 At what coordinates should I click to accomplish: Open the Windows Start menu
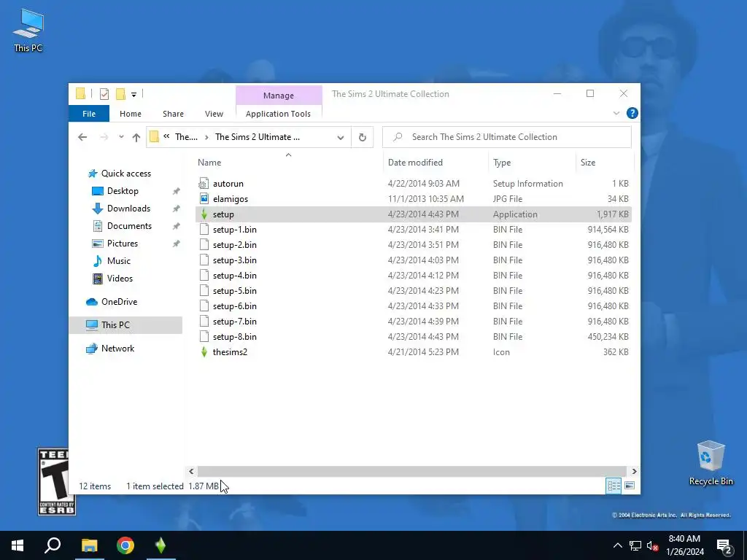click(x=18, y=545)
